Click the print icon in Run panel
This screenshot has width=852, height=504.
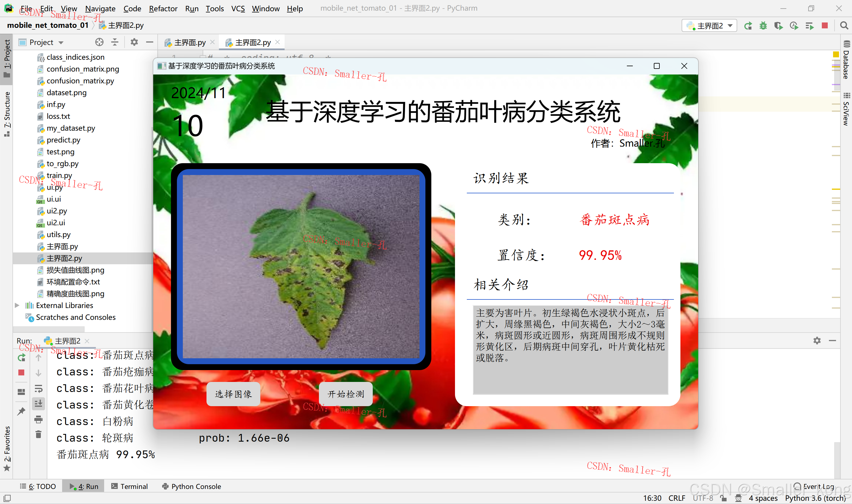point(38,420)
